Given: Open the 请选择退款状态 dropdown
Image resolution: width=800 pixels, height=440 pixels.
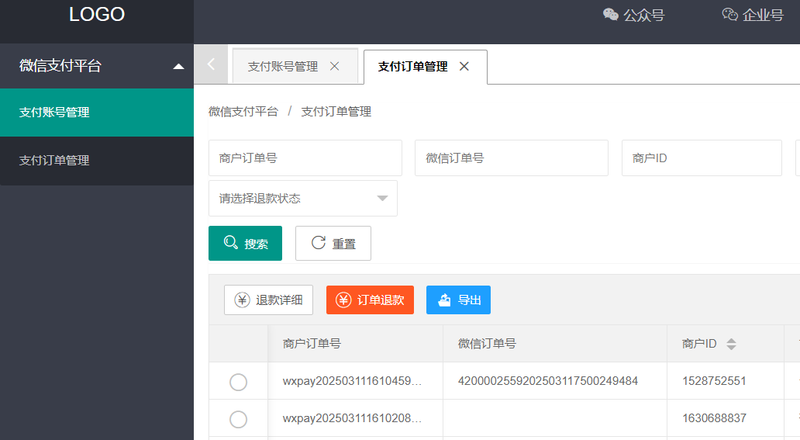Looking at the screenshot, I should [303, 198].
